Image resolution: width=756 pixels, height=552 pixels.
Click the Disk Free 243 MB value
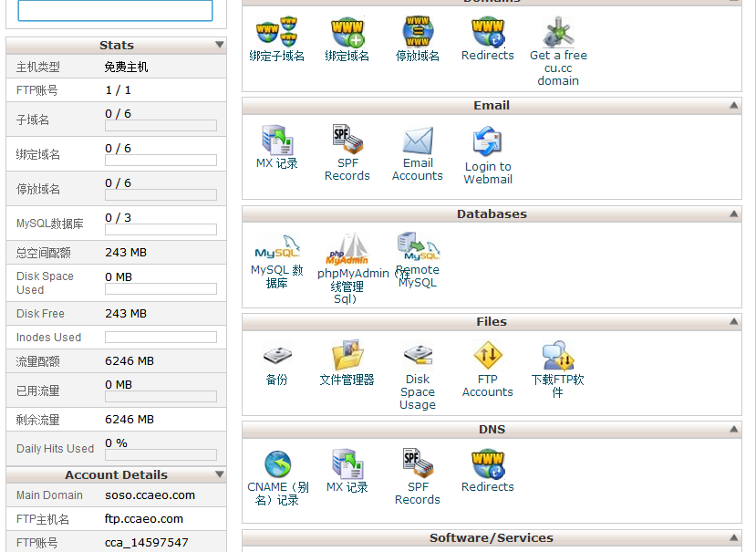click(x=126, y=313)
